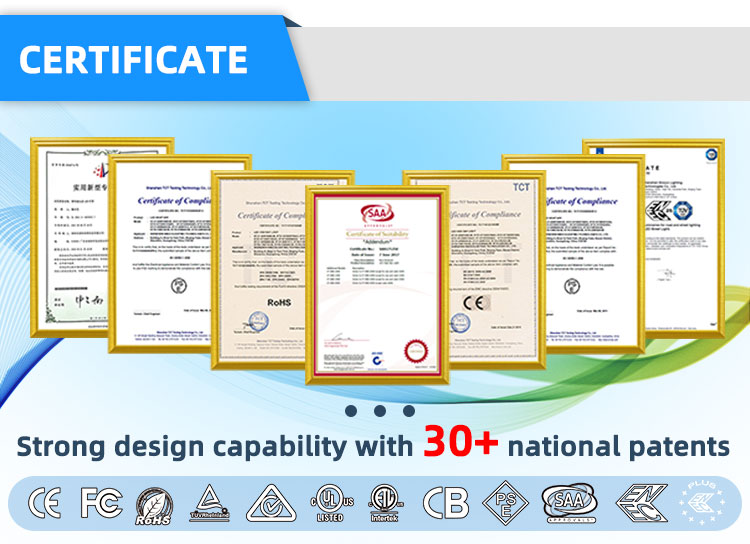Click the "Strong design capability with" text
This screenshot has width=750, height=544.
[215, 447]
